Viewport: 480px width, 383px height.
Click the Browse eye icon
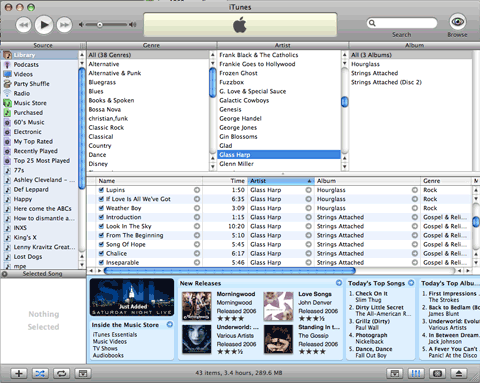pyautogui.click(x=457, y=22)
